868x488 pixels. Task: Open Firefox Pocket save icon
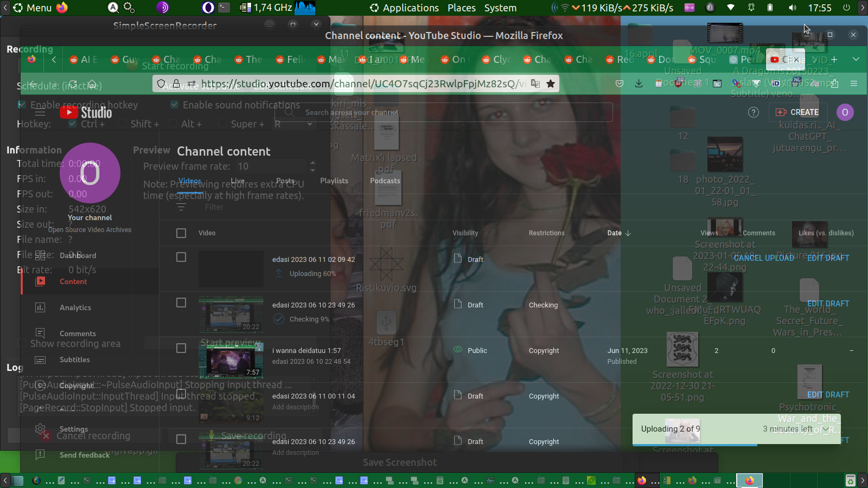tap(620, 84)
